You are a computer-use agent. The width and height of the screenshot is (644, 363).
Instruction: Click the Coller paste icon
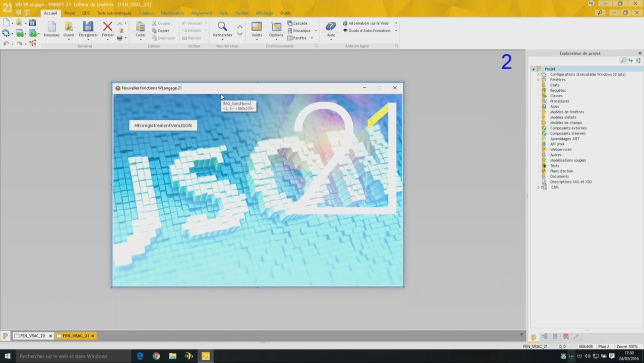(141, 27)
